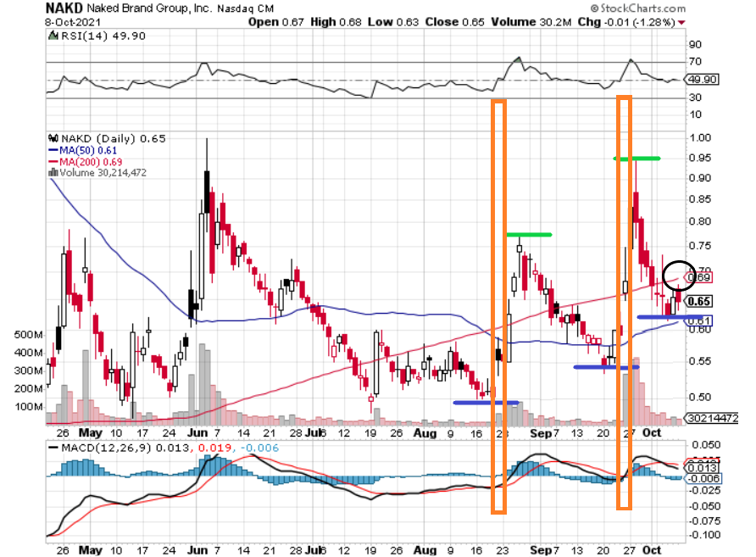Select the High 0.68 value
This screenshot has width=756, height=557.
pyautogui.click(x=336, y=22)
